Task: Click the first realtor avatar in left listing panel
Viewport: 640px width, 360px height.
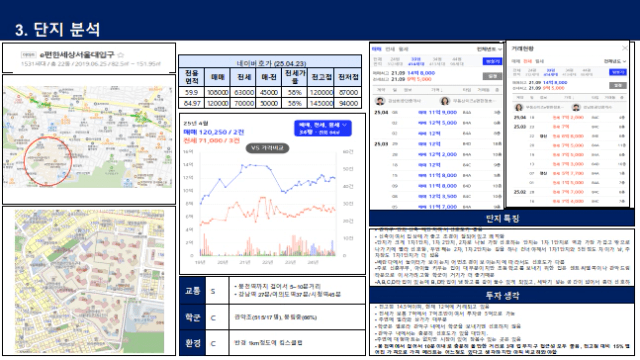Action: tap(380, 101)
